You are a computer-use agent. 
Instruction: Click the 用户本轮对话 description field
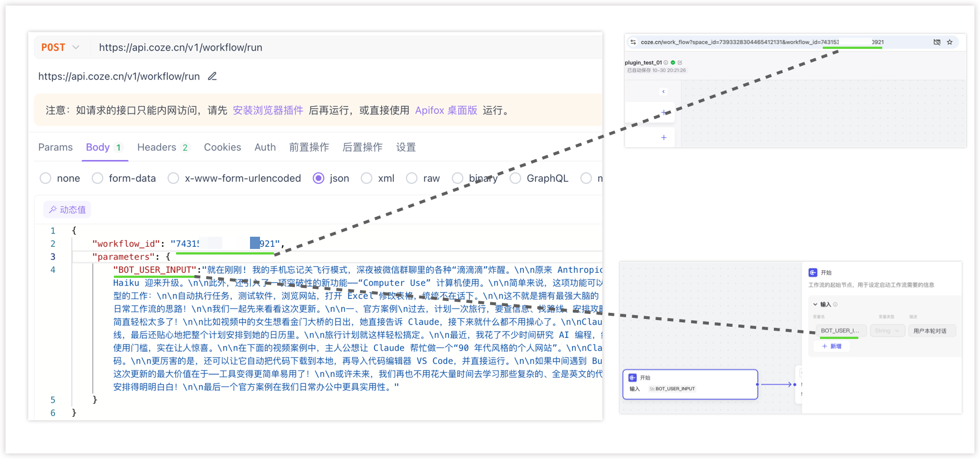click(932, 331)
